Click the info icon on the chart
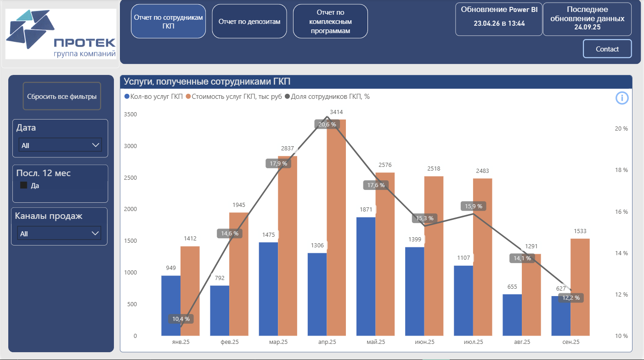Image resolution: width=644 pixels, height=360 pixels. pos(621,98)
